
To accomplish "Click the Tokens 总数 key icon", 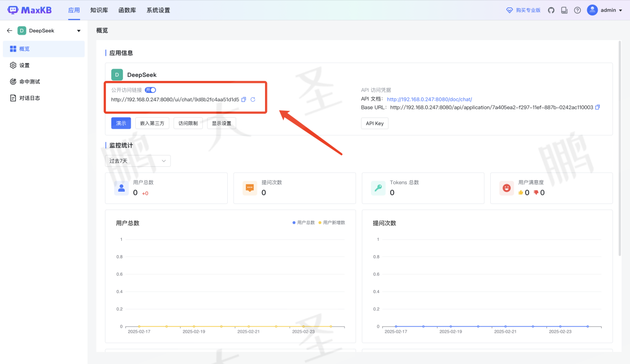I will 378,188.
